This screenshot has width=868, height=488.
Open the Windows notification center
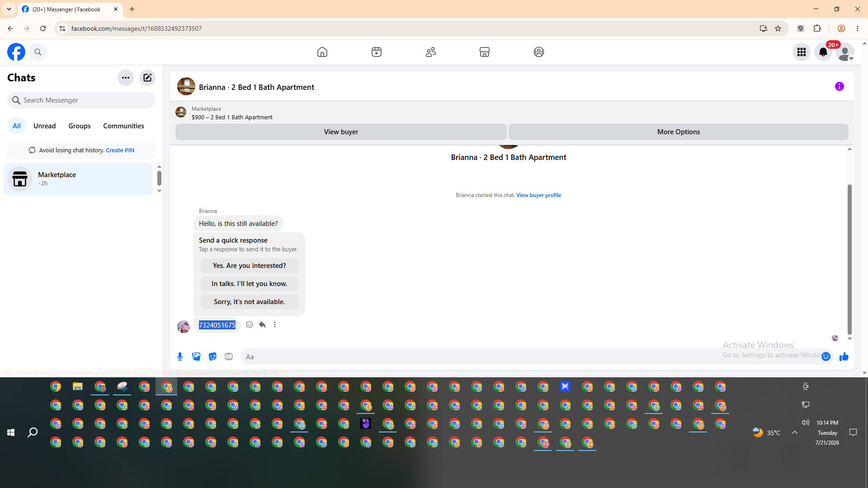[853, 432]
